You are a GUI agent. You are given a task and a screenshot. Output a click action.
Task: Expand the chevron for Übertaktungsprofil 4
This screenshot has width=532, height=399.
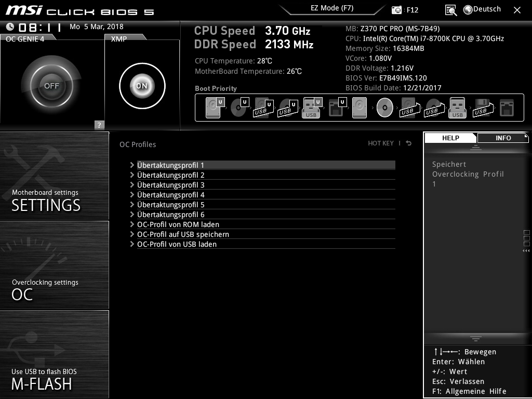[x=132, y=195]
